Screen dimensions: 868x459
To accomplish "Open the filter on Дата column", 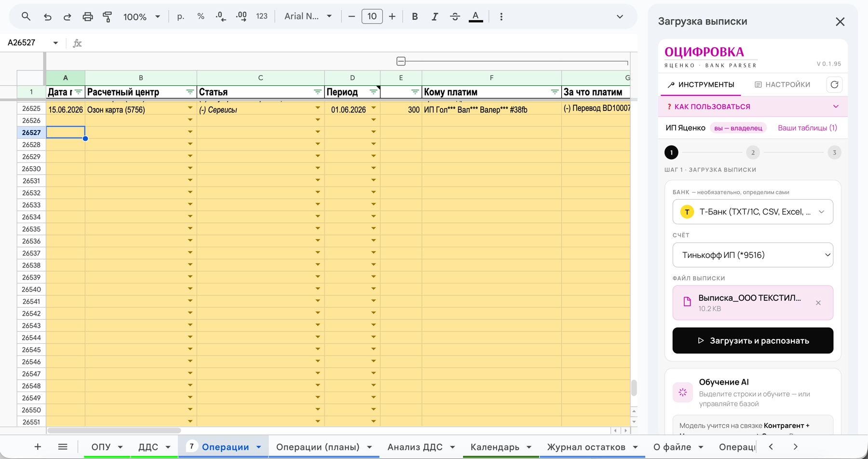I will click(78, 92).
